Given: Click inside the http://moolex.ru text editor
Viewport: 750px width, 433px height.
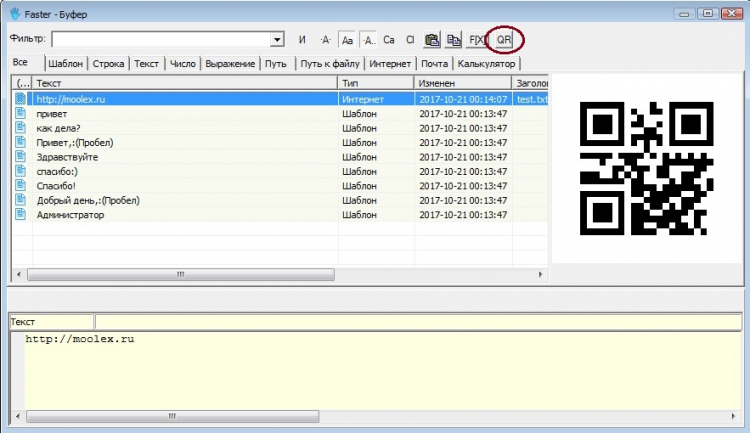Looking at the screenshot, I should click(383, 371).
